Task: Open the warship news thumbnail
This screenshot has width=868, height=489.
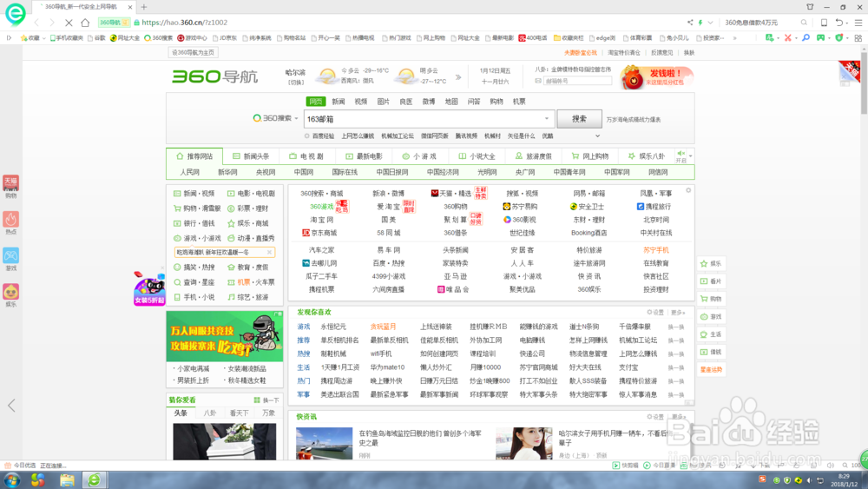Action: (324, 443)
